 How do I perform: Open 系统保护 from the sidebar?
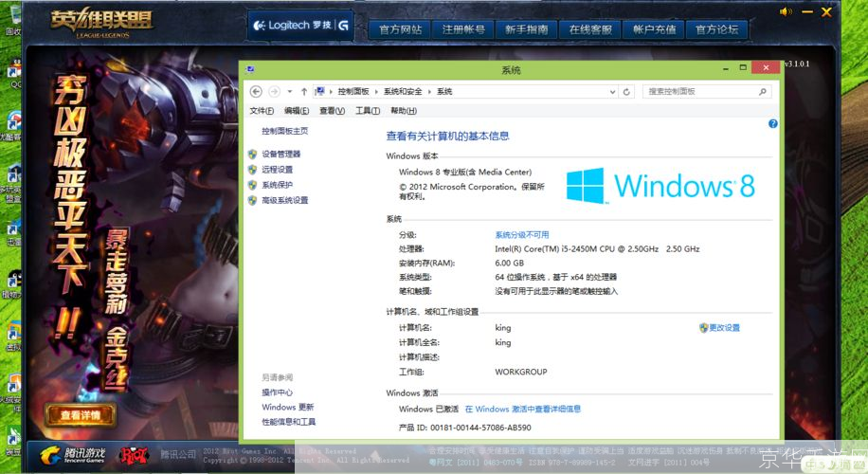(x=277, y=185)
